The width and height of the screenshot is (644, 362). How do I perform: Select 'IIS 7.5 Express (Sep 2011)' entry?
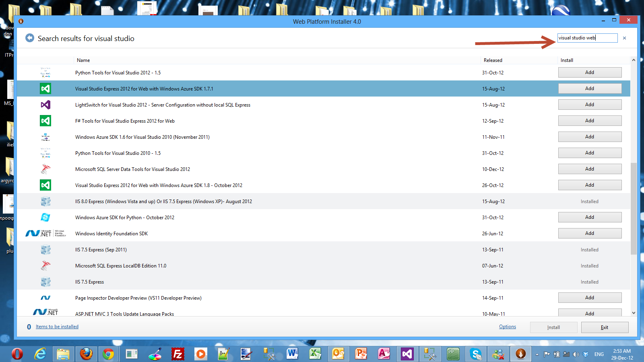click(x=324, y=249)
